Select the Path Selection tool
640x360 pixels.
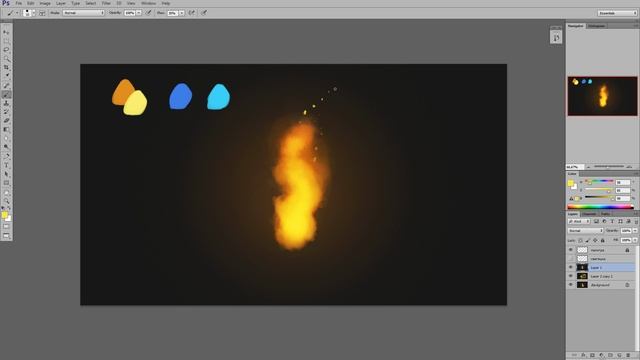(x=6, y=174)
